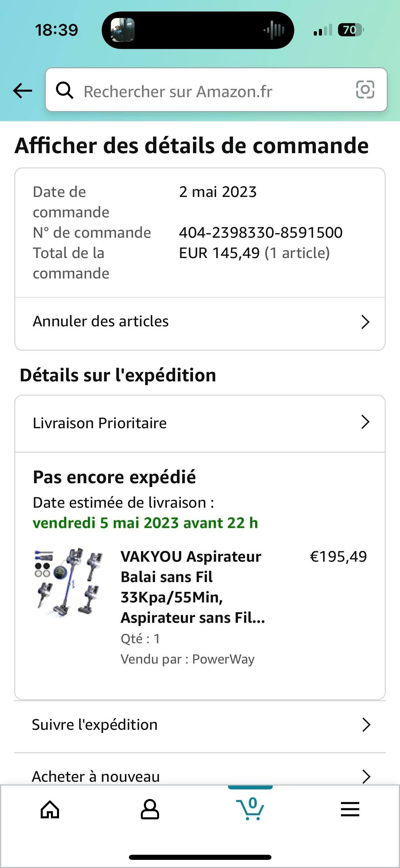Tap the audio waveform indicator
Image resolution: width=400 pixels, height=868 pixels.
coord(274,30)
